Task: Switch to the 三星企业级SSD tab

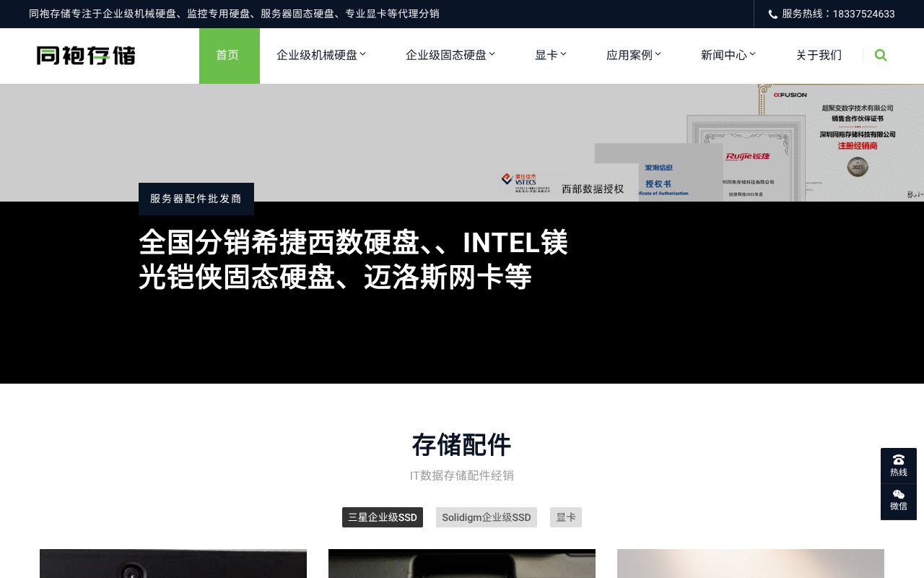Action: point(382,517)
